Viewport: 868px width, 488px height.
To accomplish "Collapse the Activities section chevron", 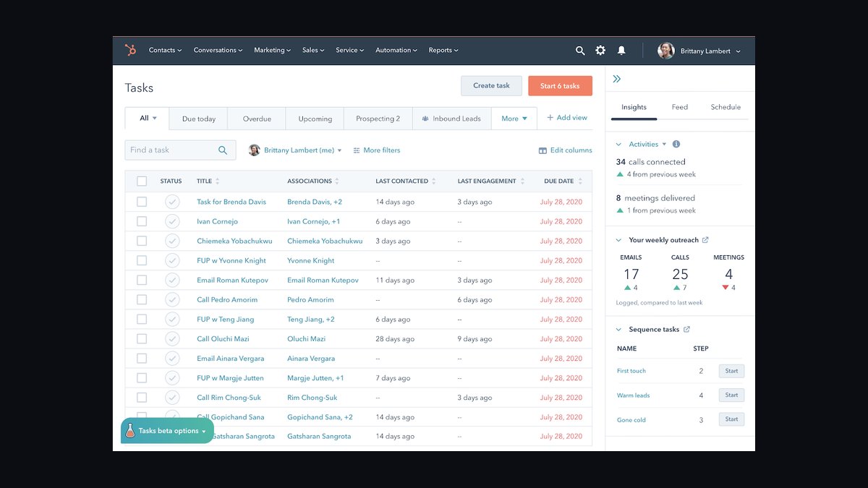I will tap(618, 144).
